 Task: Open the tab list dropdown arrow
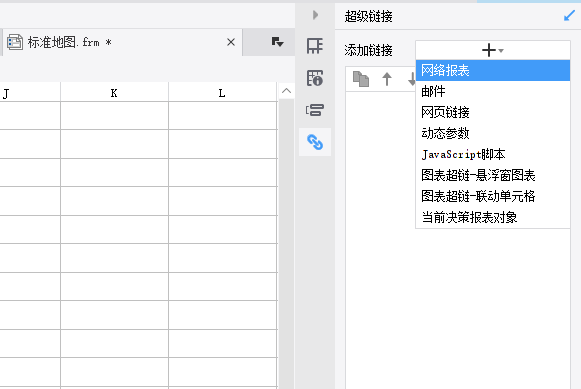click(277, 41)
